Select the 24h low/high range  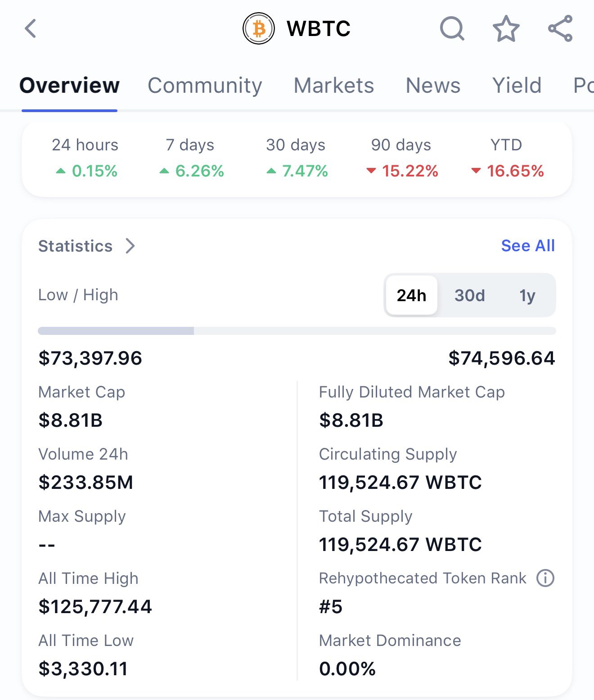411,295
